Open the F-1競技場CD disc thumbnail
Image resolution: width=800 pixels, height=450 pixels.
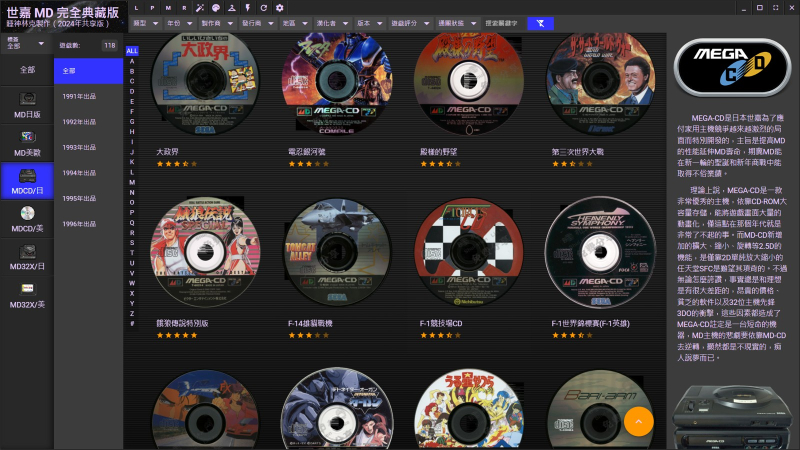469,253
